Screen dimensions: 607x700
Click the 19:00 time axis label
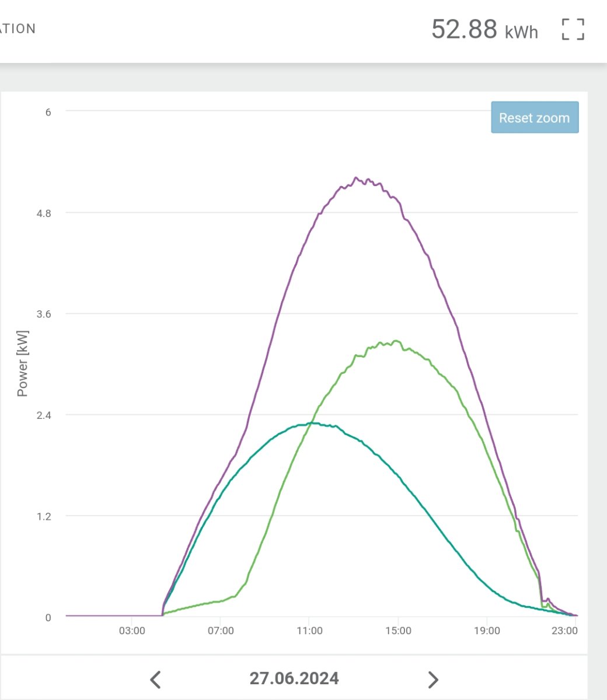click(487, 631)
